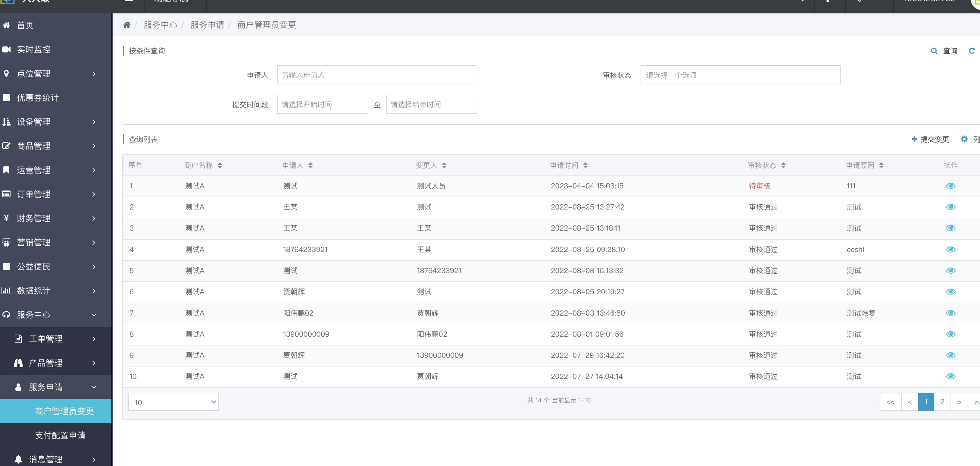Click the previous page < button

909,402
